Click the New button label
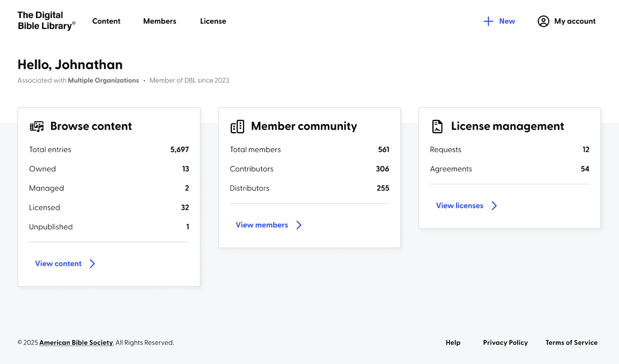This screenshot has width=619, height=364. (507, 21)
